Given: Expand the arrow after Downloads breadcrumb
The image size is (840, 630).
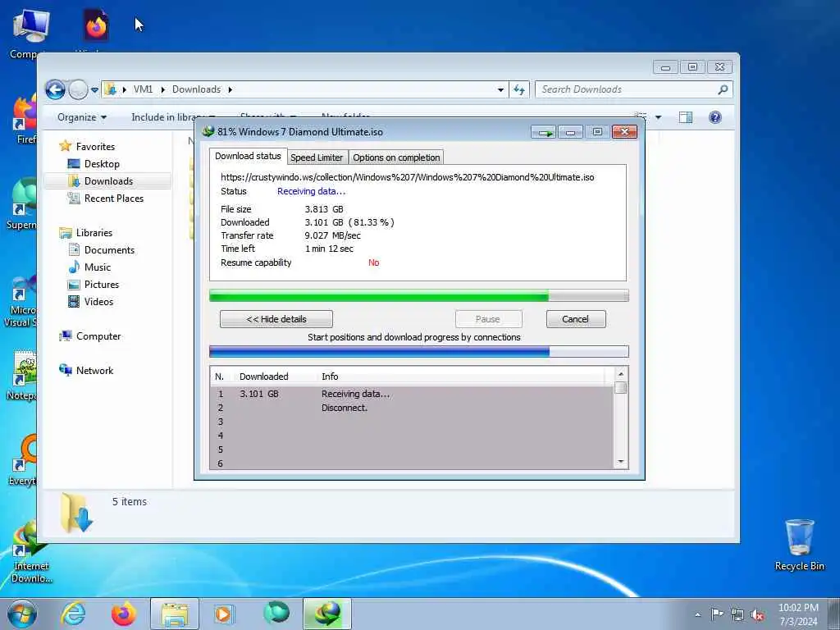Looking at the screenshot, I should click(231, 89).
